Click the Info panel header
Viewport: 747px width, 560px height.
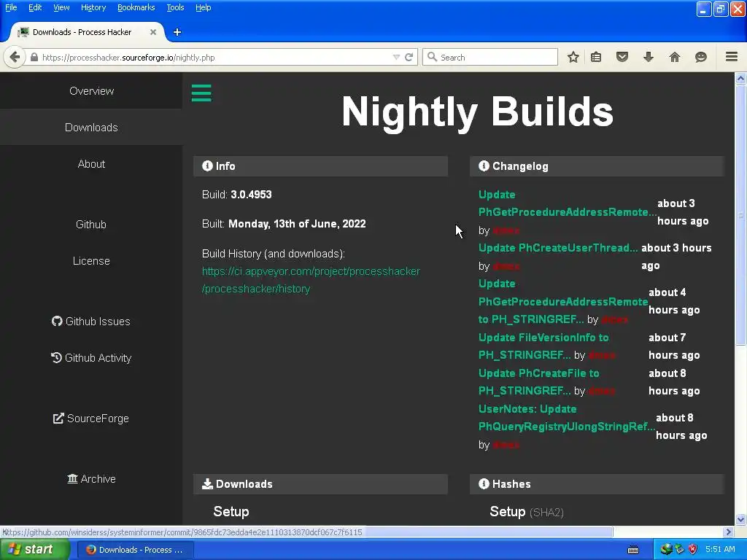320,166
